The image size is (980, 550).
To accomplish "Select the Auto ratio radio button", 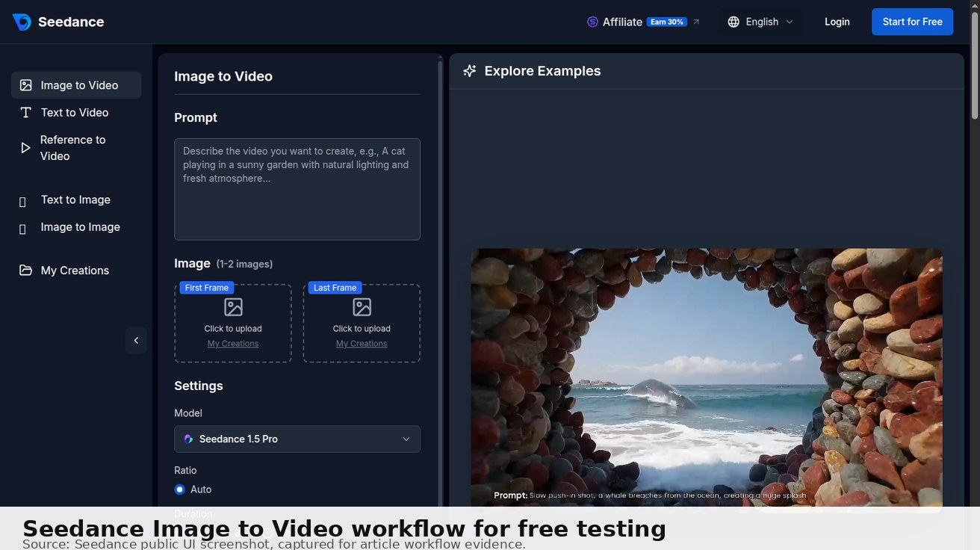I will click(x=179, y=489).
